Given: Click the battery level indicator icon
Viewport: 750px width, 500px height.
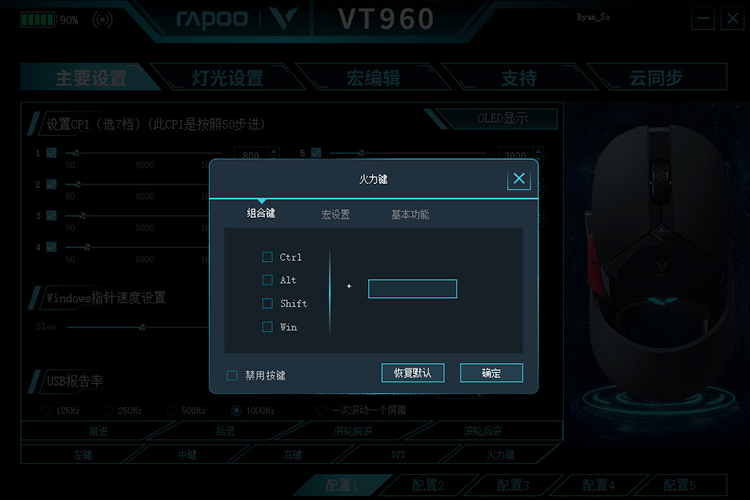Looking at the screenshot, I should point(38,20).
